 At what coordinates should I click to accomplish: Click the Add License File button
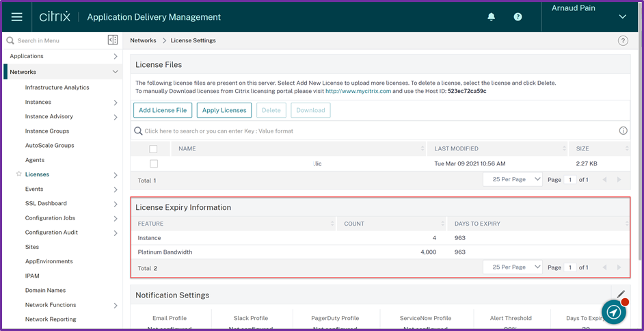163,110
